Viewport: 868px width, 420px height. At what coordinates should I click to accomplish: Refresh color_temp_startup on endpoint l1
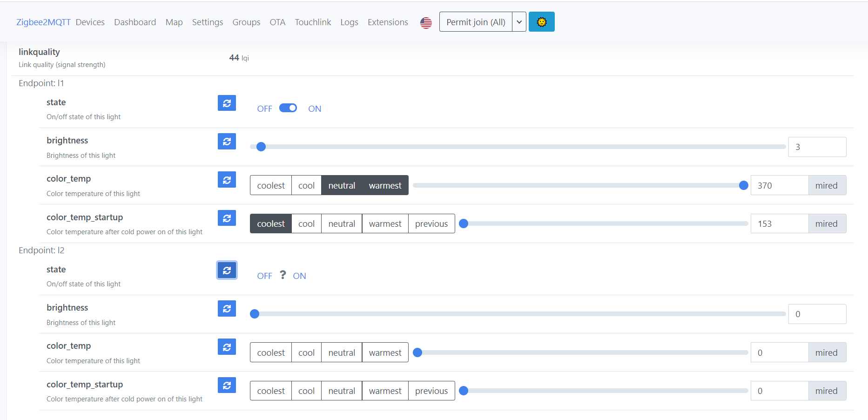[227, 218]
